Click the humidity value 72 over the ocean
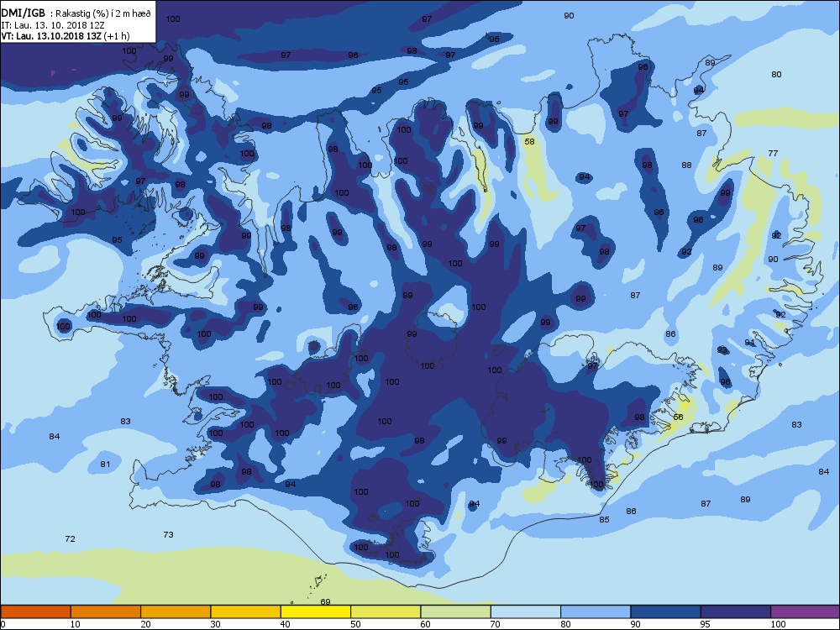 (70, 538)
